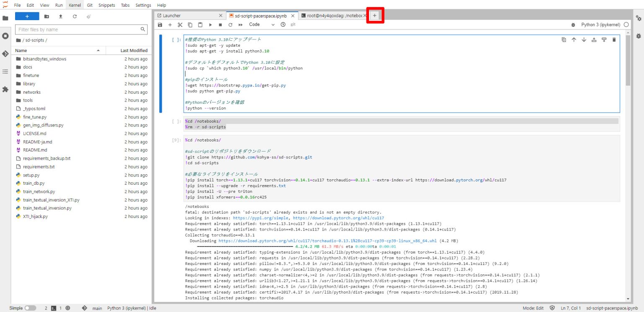The image size is (644, 312).
Task: Click the blue new launcher + button
Action: 26,16
